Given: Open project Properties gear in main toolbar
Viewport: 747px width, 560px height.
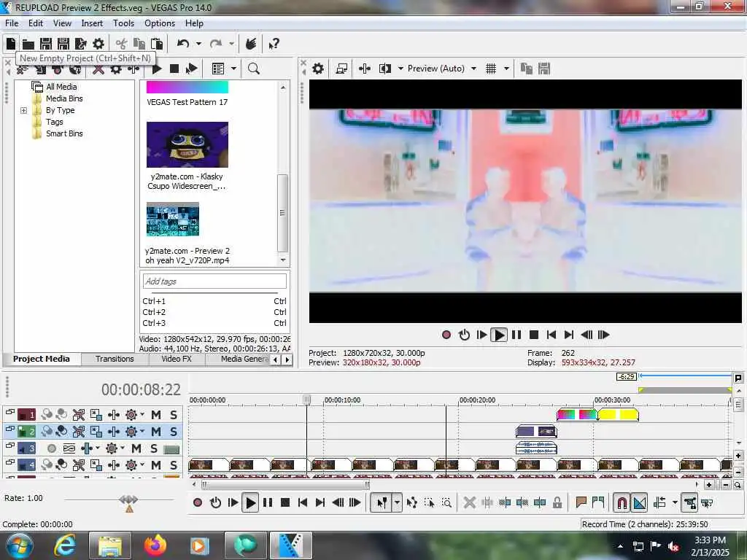Looking at the screenshot, I should [98, 44].
